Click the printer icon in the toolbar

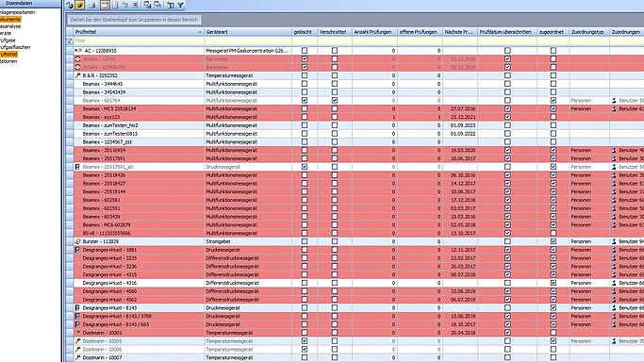pos(92,5)
